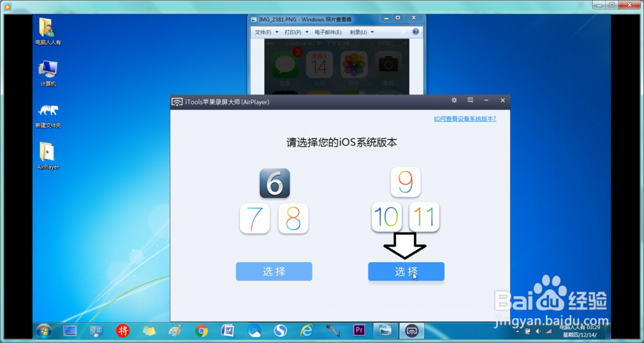Launch Microsoft Word from taskbar
Image resolution: width=644 pixels, height=343 pixels.
227,331
